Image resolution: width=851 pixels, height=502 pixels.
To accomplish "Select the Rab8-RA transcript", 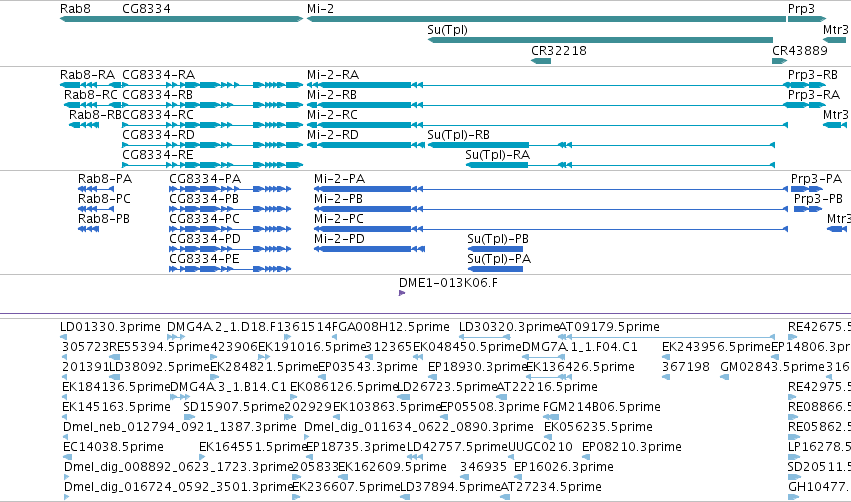I will click(x=90, y=85).
